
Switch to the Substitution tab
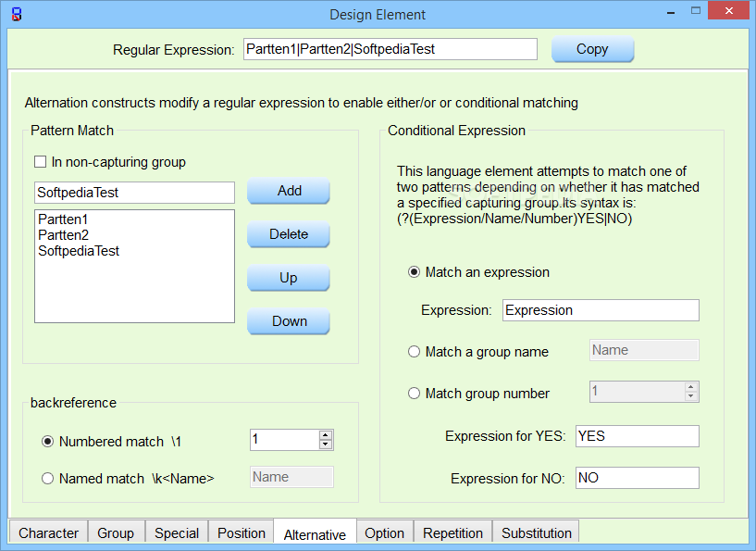tap(536, 532)
